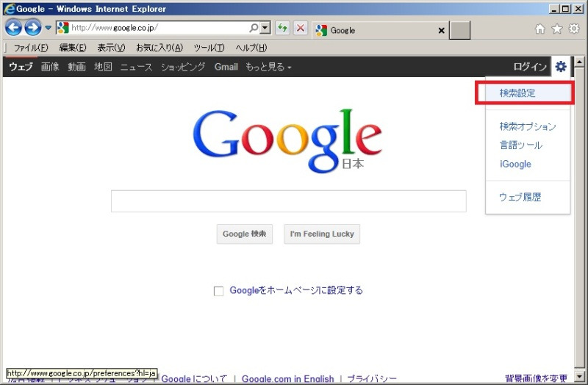588x385 pixels.
Task: Click the browser Forward arrow button
Action: (x=33, y=28)
